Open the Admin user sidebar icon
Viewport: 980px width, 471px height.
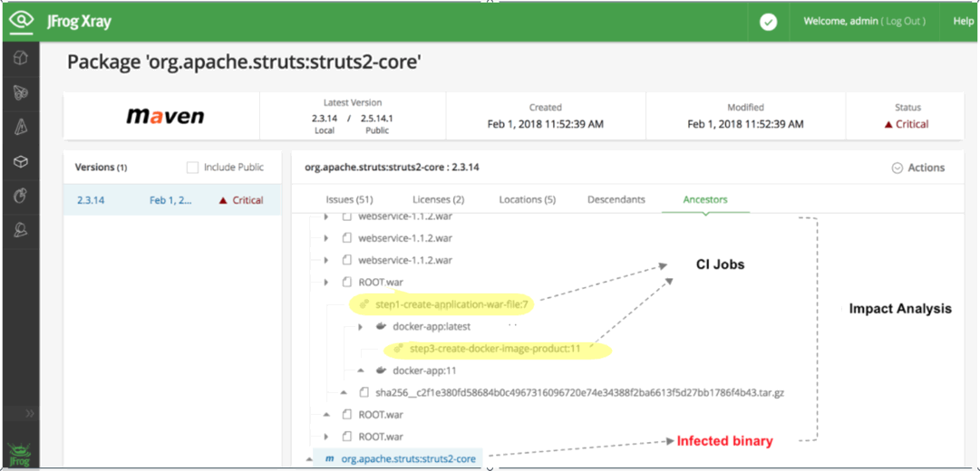click(21, 231)
